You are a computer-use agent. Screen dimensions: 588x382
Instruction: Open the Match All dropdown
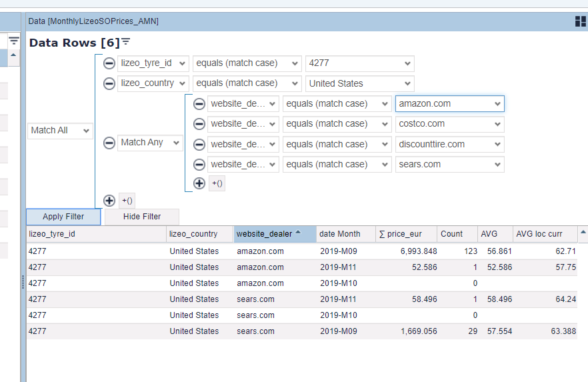pyautogui.click(x=60, y=131)
